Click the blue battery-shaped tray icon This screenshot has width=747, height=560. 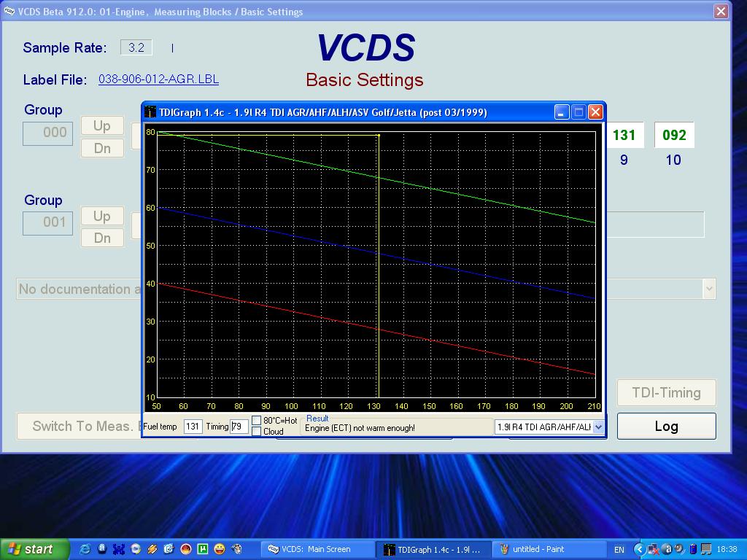(693, 549)
